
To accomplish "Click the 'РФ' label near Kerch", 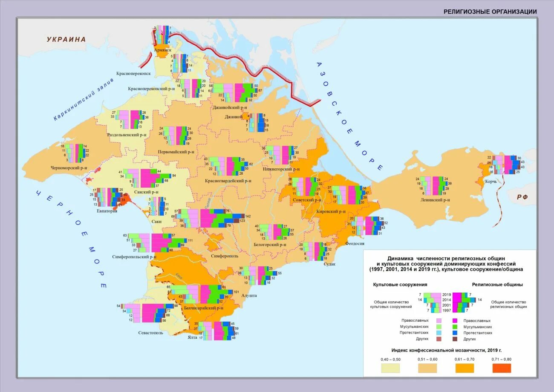I will coord(522,197).
